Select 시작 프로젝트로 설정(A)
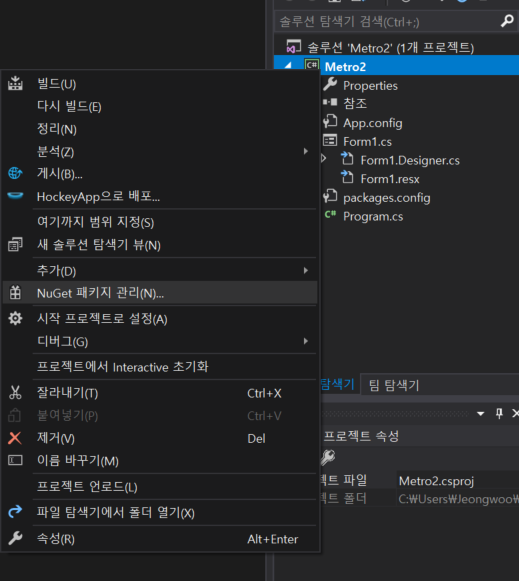Viewport: 519px width, 581px height. (159, 319)
